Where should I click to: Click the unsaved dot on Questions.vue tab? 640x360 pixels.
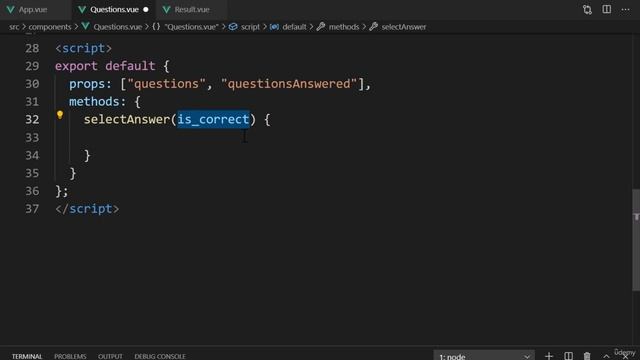(146, 9)
